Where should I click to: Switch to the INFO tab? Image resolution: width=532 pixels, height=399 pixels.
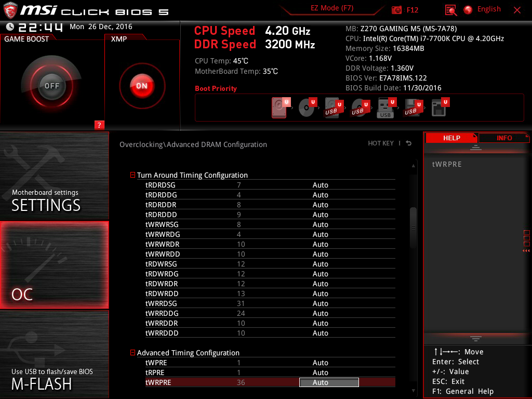click(504, 138)
